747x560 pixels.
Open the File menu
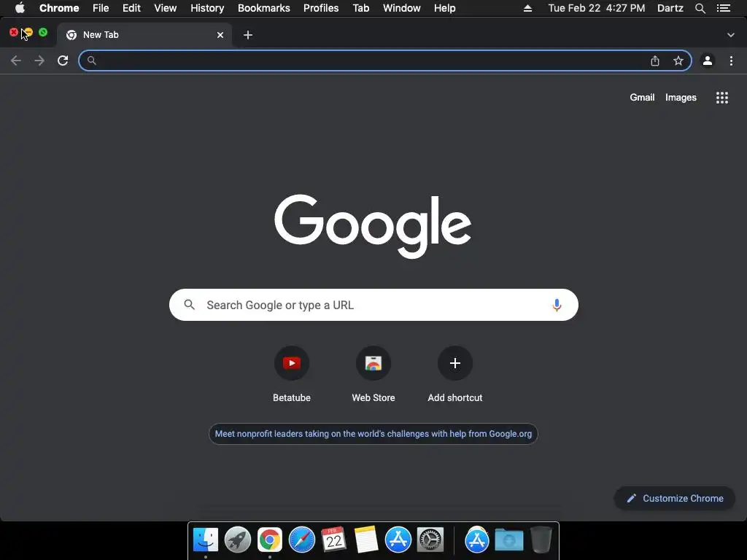coord(101,8)
